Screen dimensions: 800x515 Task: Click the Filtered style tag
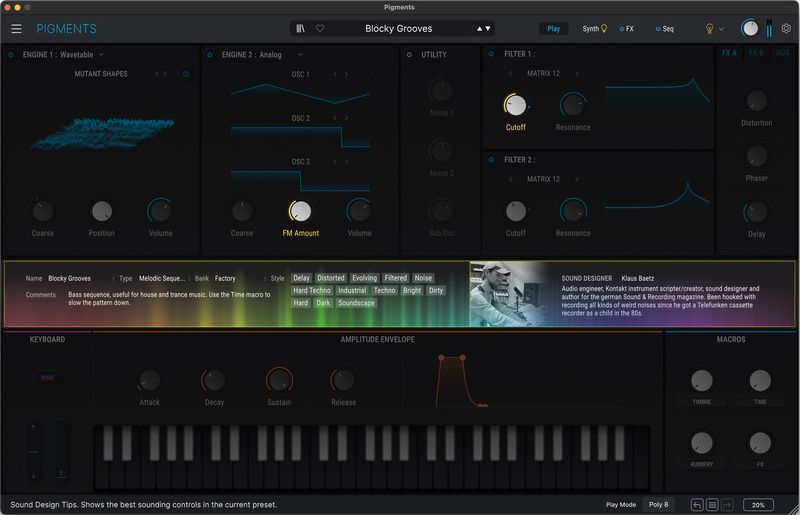point(395,278)
